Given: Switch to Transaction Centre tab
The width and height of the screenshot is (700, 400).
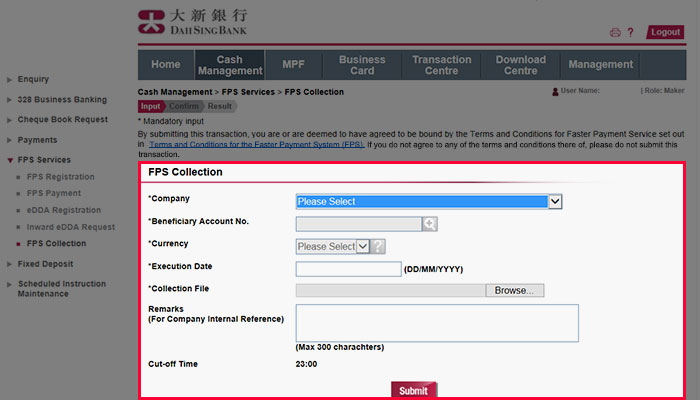Looking at the screenshot, I should (442, 65).
